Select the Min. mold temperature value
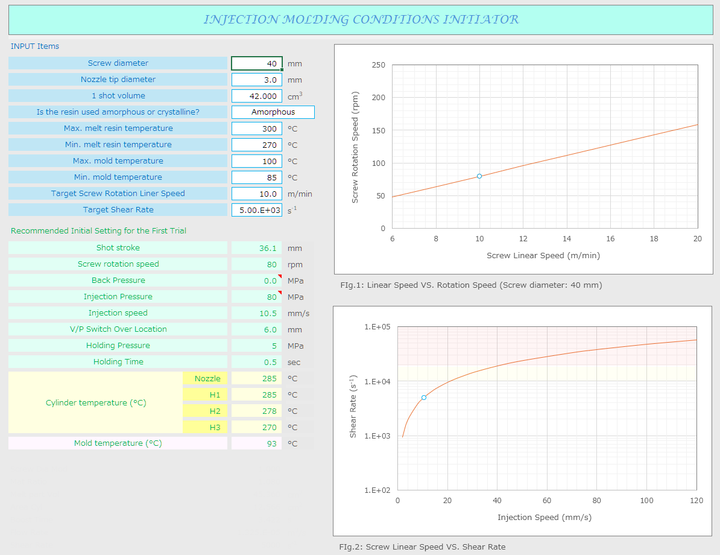This screenshot has height=555, width=720. click(257, 177)
